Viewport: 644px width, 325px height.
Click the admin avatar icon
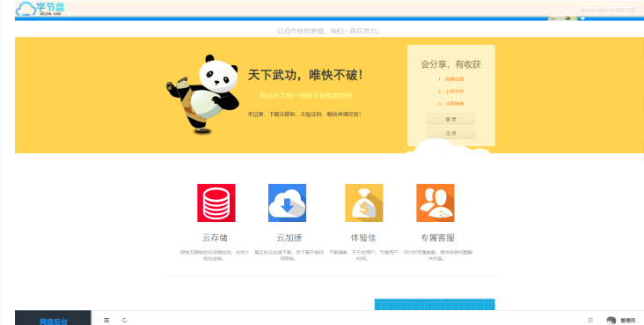611,321
